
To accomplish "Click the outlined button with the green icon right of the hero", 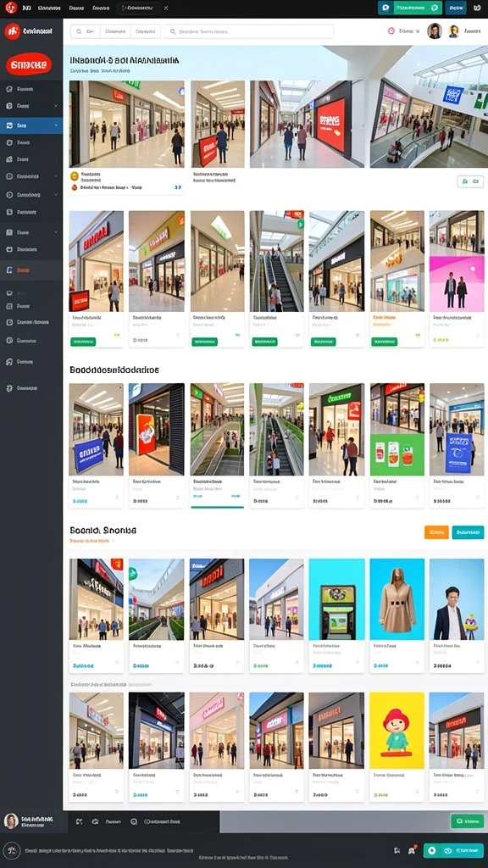I will point(470,181).
